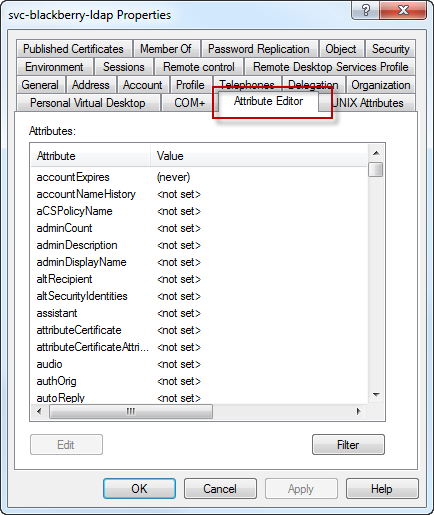Select the adminCount attribute row
434x515 pixels.
pos(199,228)
